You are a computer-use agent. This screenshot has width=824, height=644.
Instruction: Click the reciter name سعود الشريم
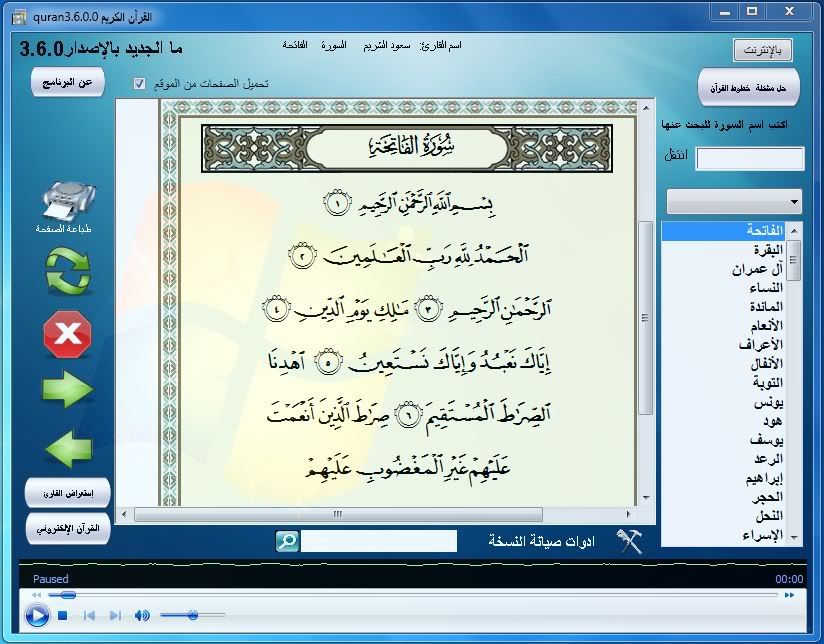(386, 45)
